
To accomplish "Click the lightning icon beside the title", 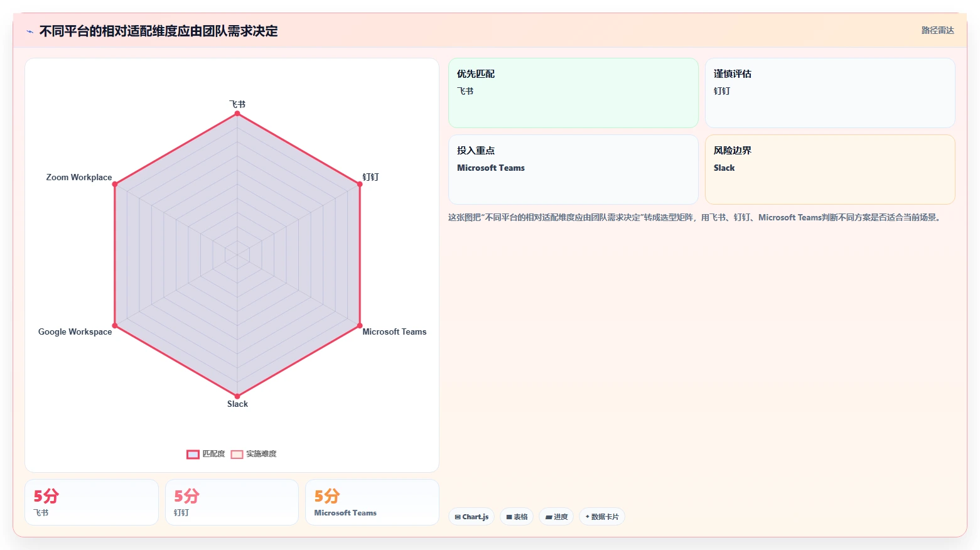I will click(30, 31).
